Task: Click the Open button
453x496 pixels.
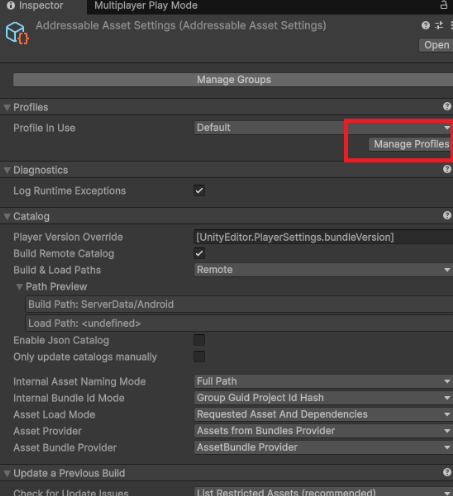Action: click(x=436, y=45)
